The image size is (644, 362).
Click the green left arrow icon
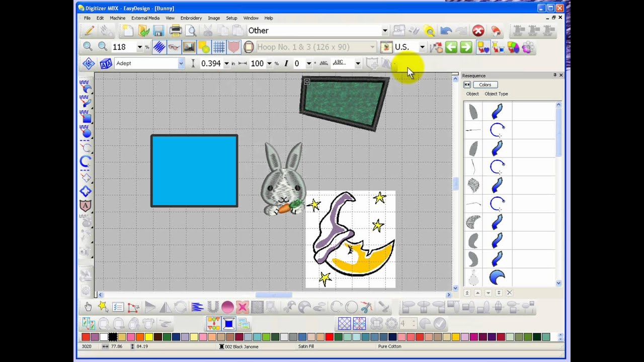click(x=451, y=47)
